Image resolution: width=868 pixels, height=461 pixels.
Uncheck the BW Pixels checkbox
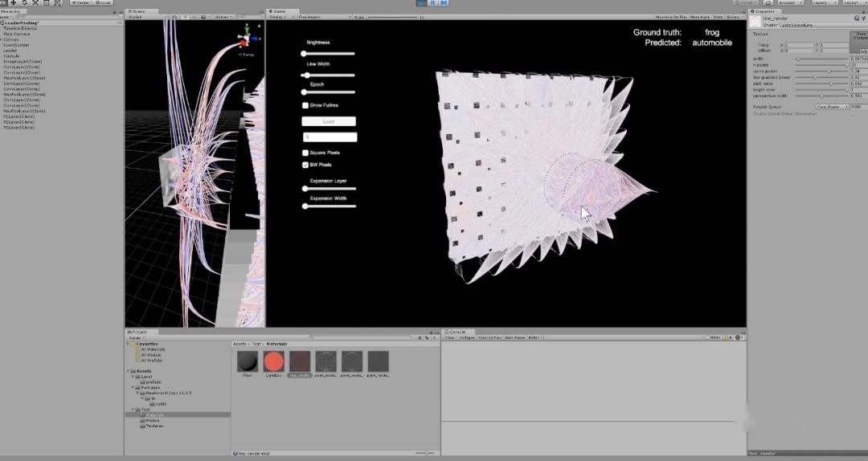pos(305,165)
